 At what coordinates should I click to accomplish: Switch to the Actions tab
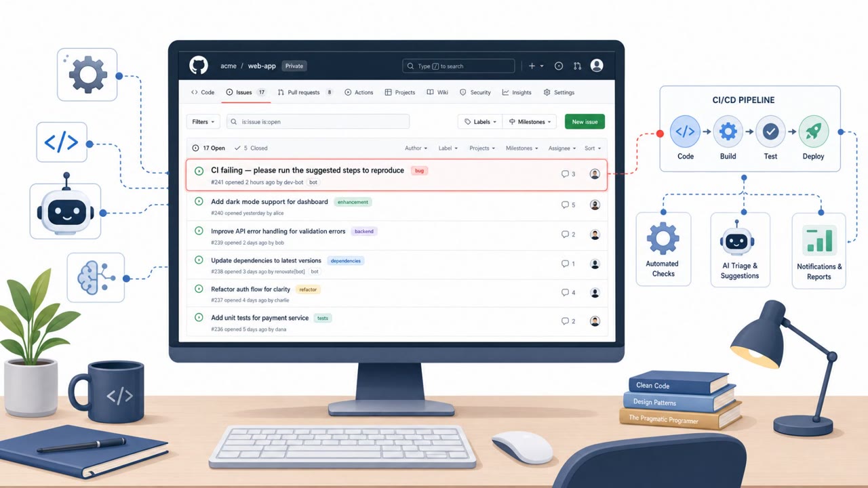(x=359, y=92)
